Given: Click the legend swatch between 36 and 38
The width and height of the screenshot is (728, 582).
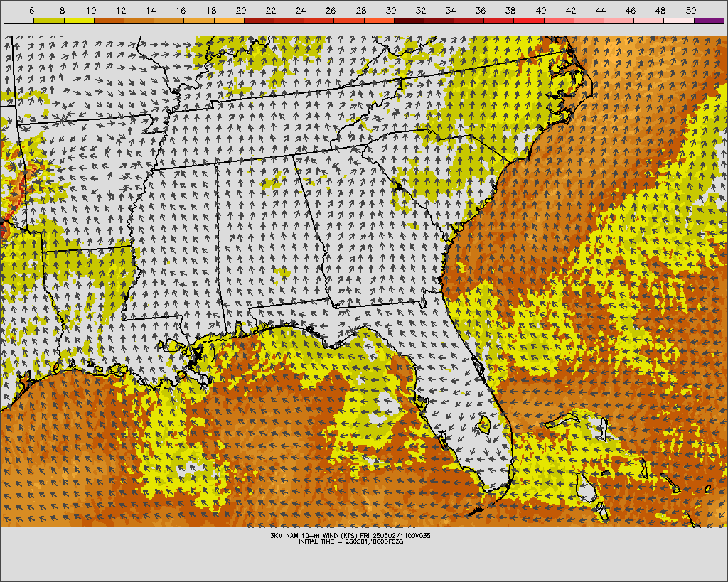Looking at the screenshot, I should pos(499,21).
